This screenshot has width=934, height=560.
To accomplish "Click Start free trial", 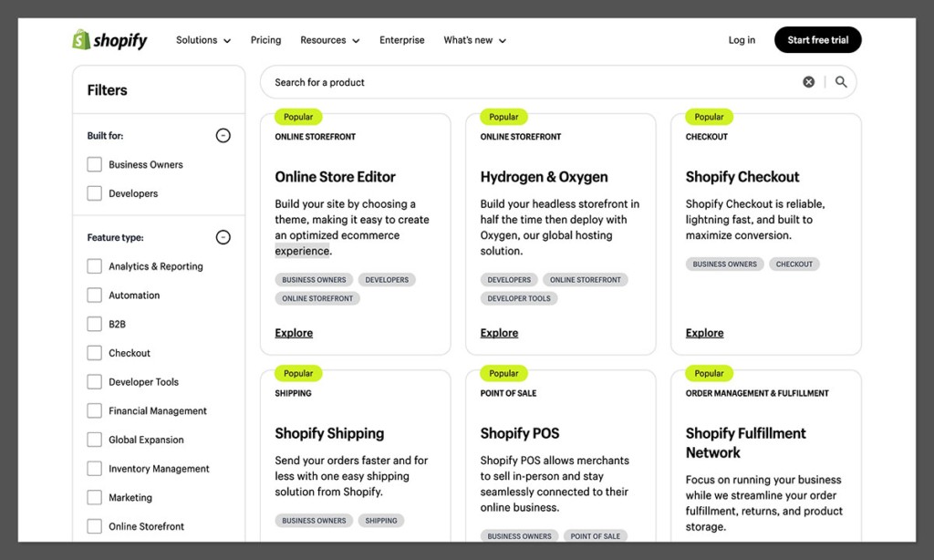I will (817, 39).
